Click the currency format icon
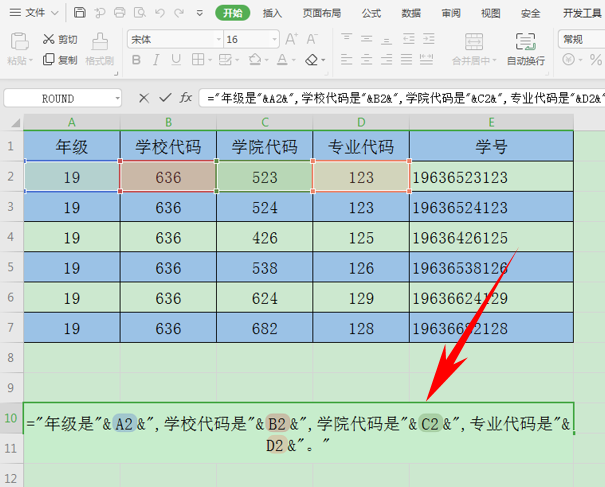Viewport: 605px width, 487px height. (569, 60)
